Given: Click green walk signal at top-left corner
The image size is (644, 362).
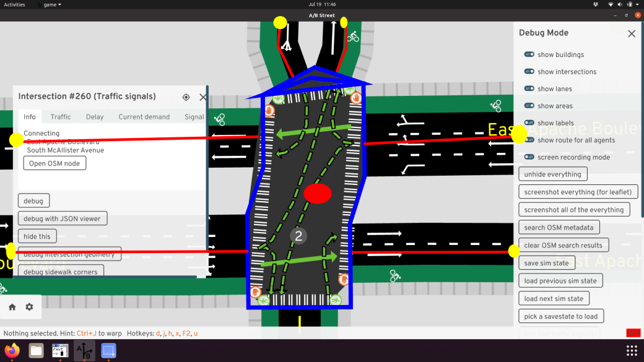Looking at the screenshot, I should (279, 99).
